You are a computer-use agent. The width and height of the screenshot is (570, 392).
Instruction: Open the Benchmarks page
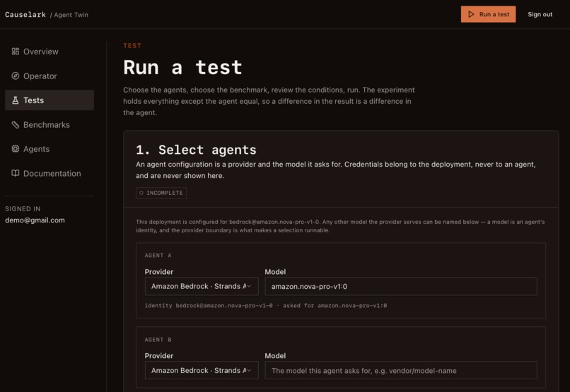coord(50,124)
